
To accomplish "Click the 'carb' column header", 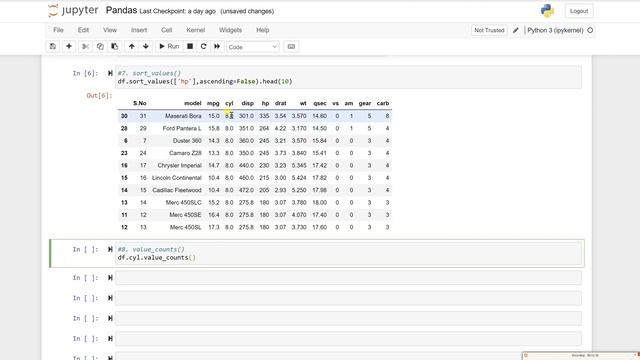I will click(383, 103).
